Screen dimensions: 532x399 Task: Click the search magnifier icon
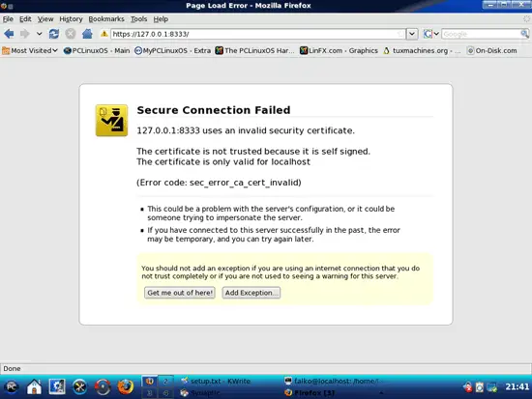[x=524, y=34]
